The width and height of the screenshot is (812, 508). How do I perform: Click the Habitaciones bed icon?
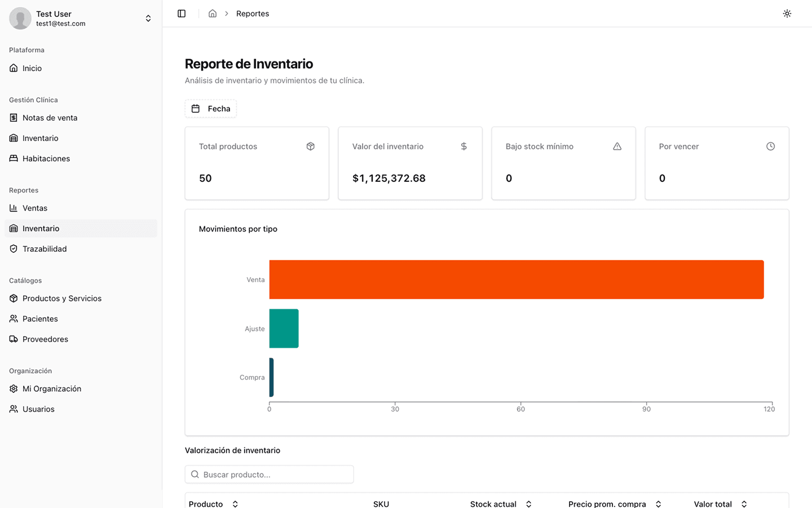click(x=14, y=159)
